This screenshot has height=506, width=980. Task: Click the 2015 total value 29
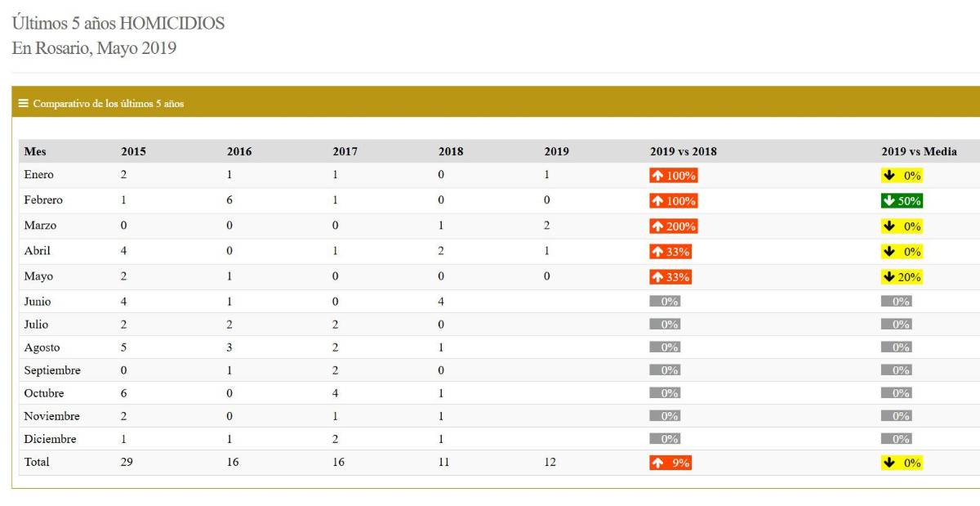click(127, 462)
